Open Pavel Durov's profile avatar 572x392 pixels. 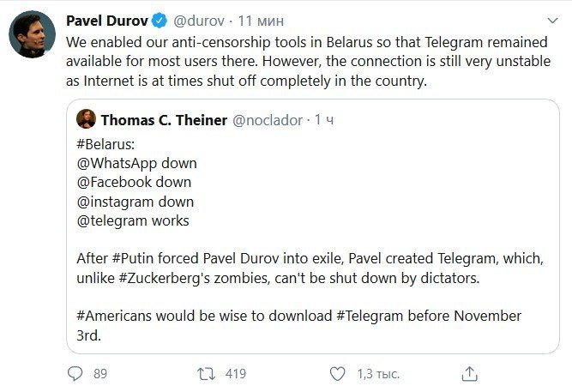(32, 34)
